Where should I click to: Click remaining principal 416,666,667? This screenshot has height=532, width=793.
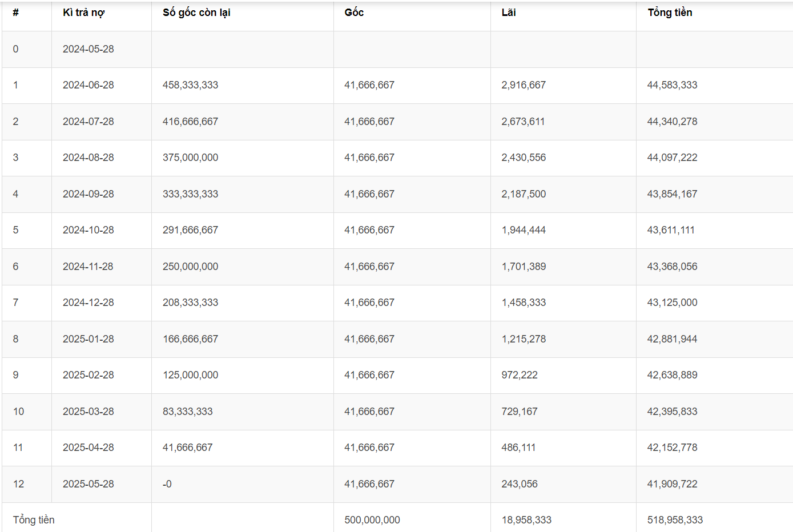[x=191, y=122]
